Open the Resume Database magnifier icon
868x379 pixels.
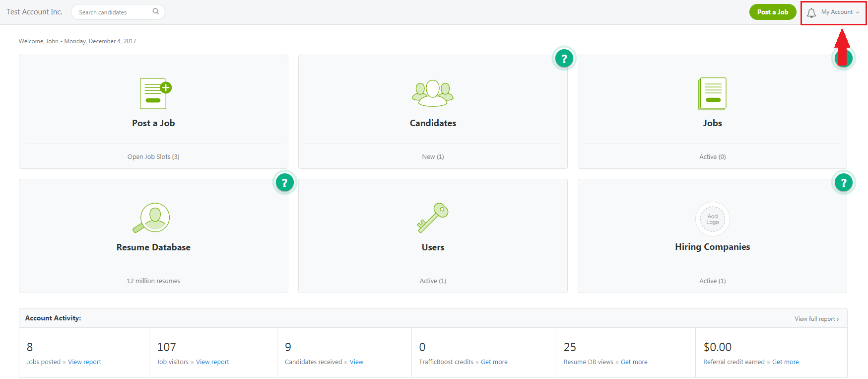pos(152,218)
